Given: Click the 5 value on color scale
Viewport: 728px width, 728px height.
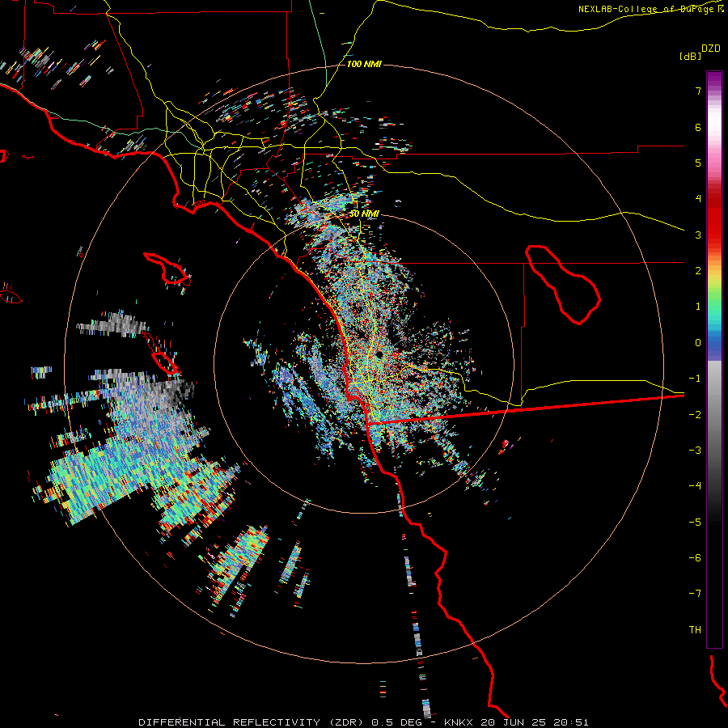Looking at the screenshot, I should pyautogui.click(x=698, y=163).
